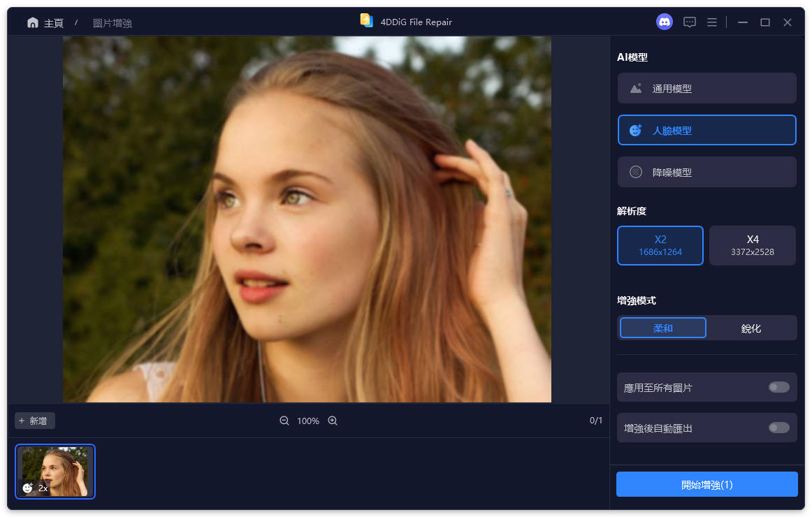Viewport: 812px width, 517px height.
Task: Choose the 降噪模型 option
Action: click(x=706, y=172)
